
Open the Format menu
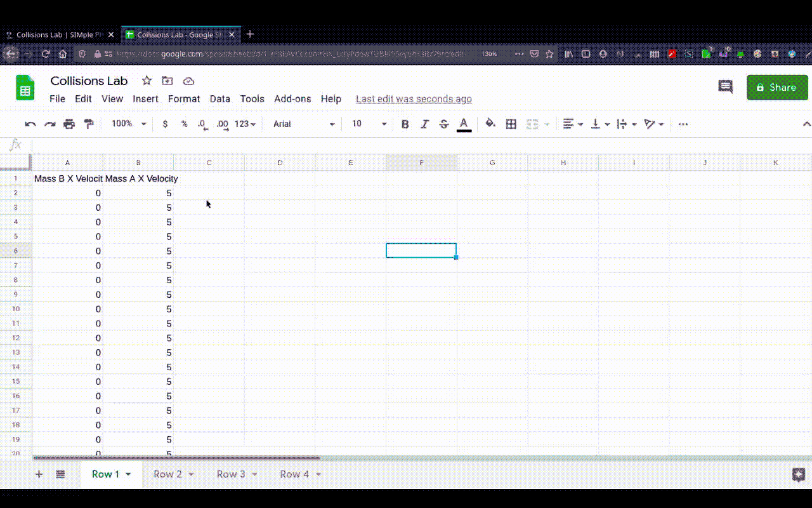(x=184, y=99)
